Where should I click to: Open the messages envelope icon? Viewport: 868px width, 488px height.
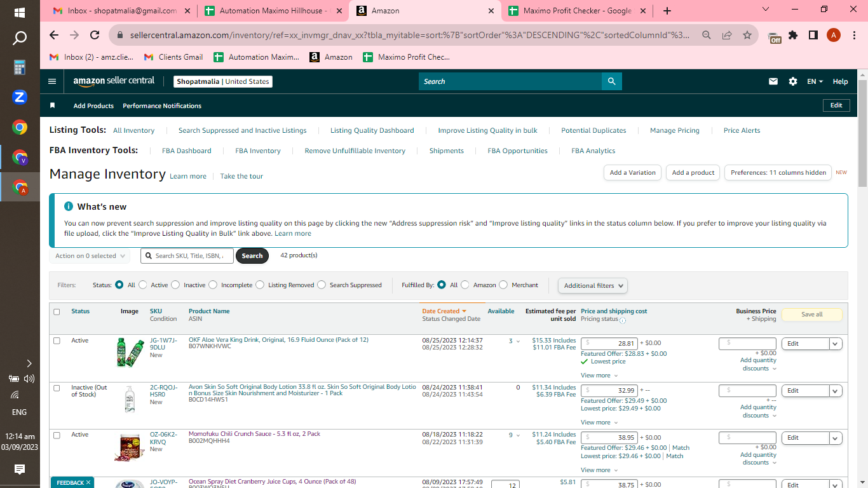point(773,81)
